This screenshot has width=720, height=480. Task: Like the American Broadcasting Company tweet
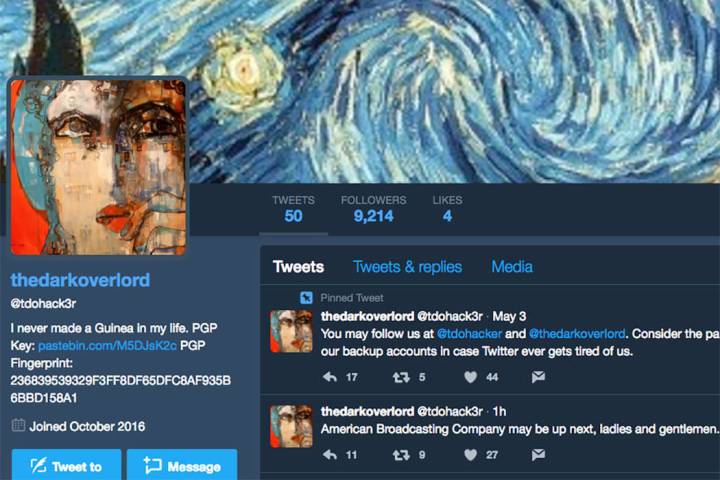pyautogui.click(x=470, y=455)
